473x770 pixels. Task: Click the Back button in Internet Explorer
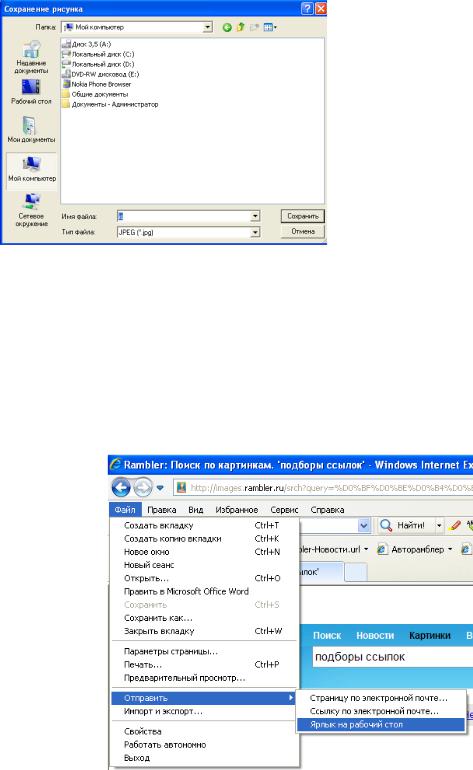[121, 488]
